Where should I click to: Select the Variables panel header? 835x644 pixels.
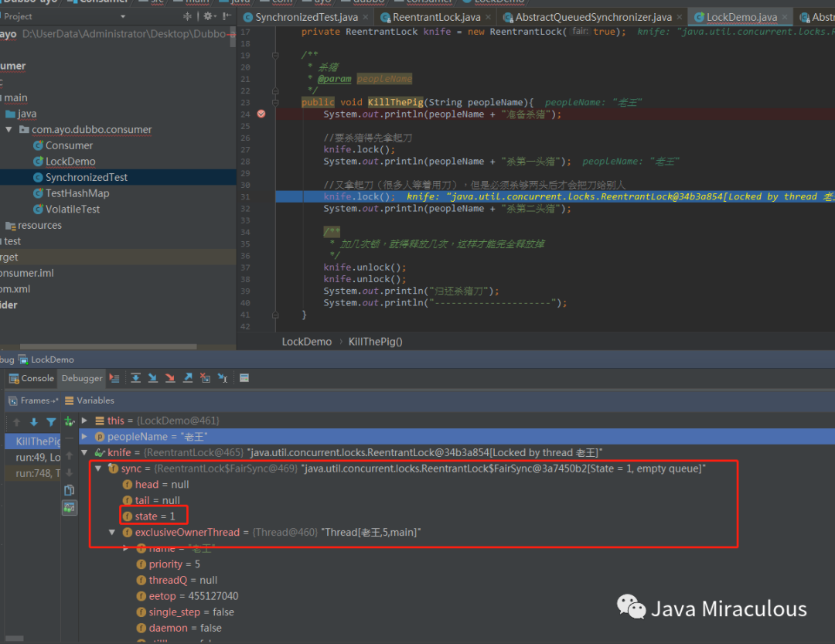tap(90, 400)
